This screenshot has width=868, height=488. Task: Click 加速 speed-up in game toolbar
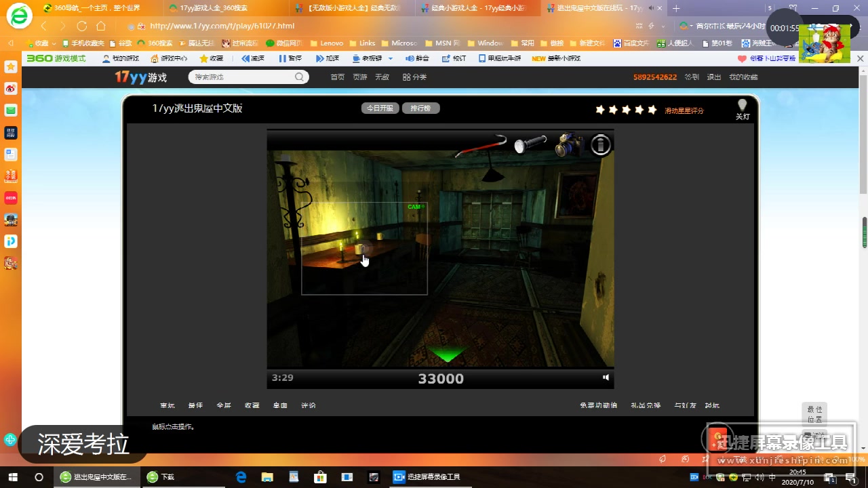point(328,58)
